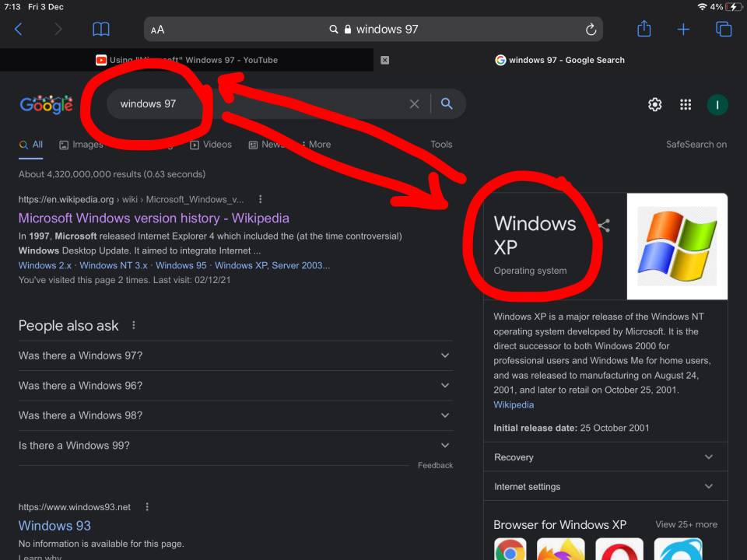Select the Firefox browser icon
This screenshot has width=747, height=560.
pyautogui.click(x=561, y=549)
